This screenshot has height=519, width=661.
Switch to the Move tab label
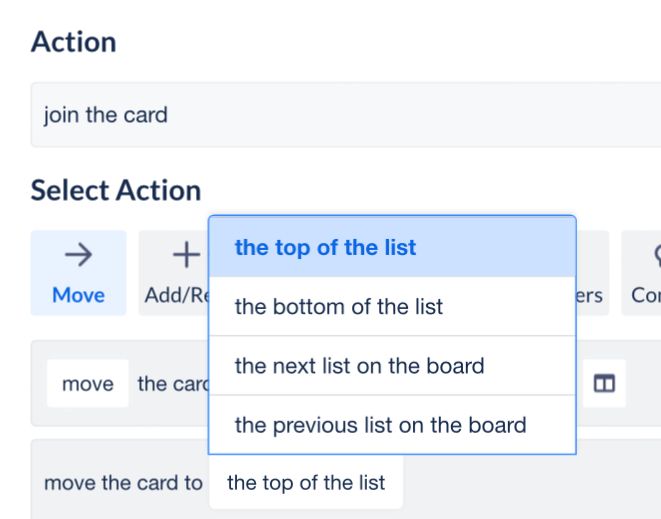tap(78, 295)
